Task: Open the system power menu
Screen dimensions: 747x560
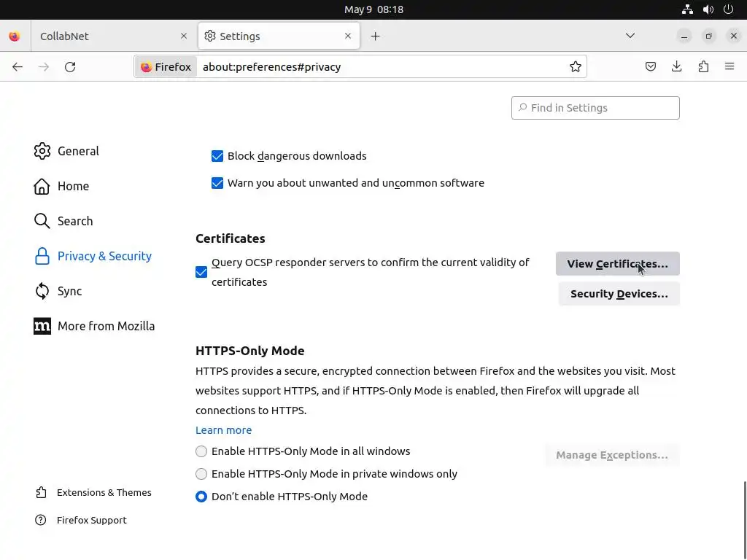Action: pyautogui.click(x=728, y=9)
